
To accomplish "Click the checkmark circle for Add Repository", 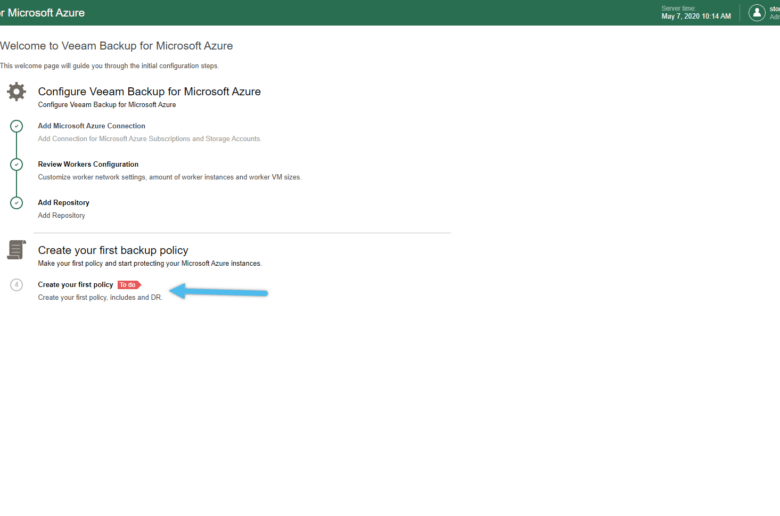I will [16, 203].
